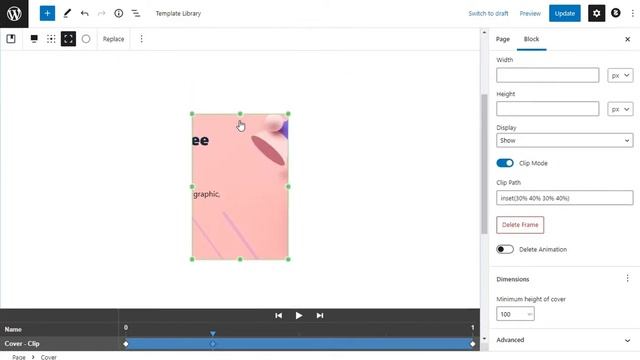The height and width of the screenshot is (360, 640).
Task: Click the editor vertical scrollbar
Action: 484,164
